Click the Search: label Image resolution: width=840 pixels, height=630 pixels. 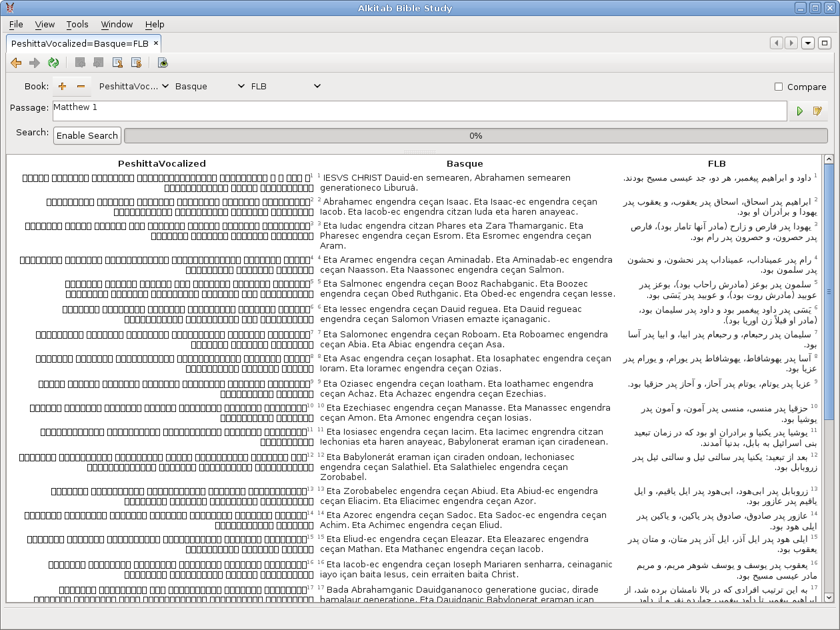point(33,132)
